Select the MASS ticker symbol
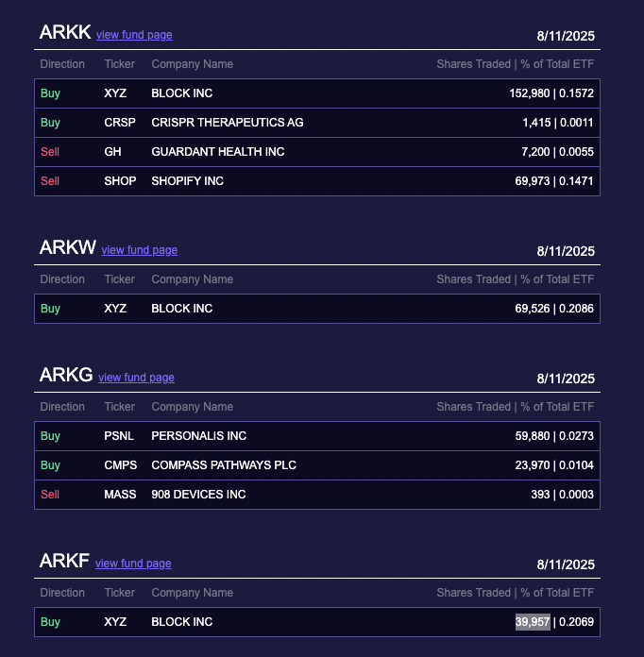 coord(120,495)
